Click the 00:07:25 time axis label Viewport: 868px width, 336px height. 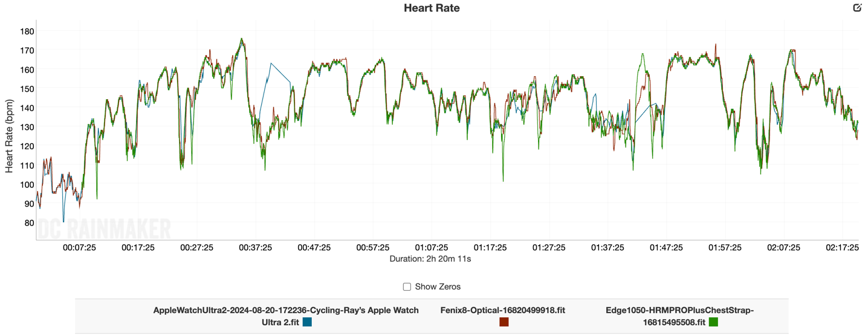79,248
